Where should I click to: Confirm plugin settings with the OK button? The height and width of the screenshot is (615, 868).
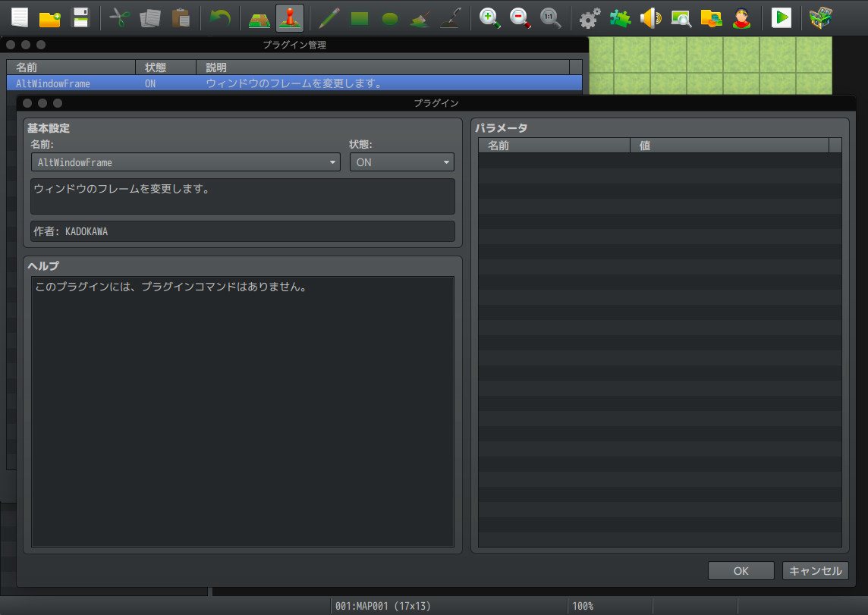click(x=740, y=570)
